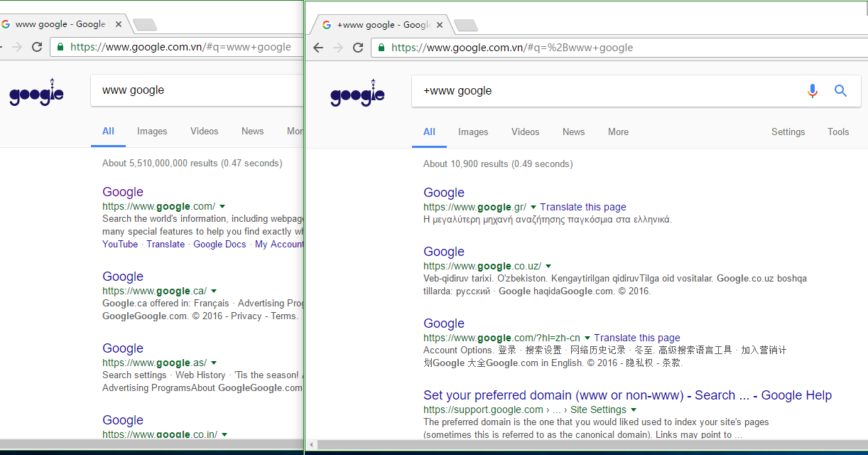The image size is (868, 455).
Task: Expand options arrow beside www.google.gr URL
Action: 533,207
